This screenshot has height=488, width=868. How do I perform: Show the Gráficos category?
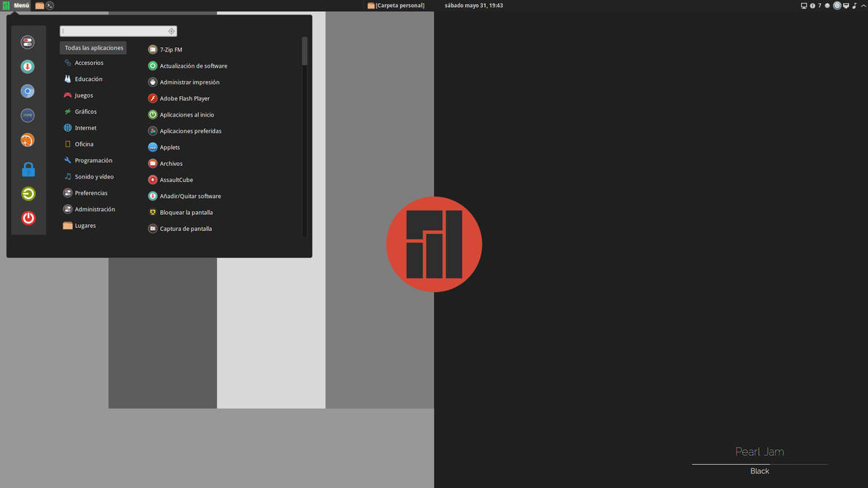point(85,111)
